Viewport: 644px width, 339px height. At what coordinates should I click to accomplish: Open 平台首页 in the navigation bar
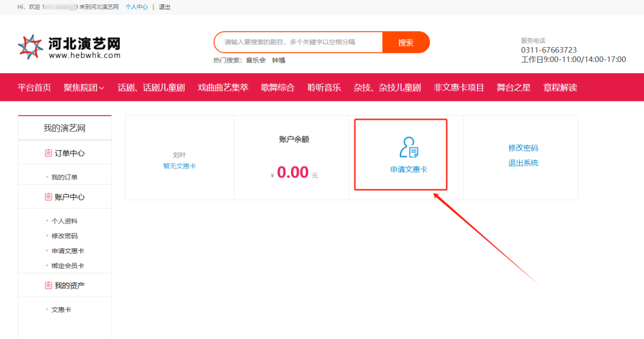(34, 88)
